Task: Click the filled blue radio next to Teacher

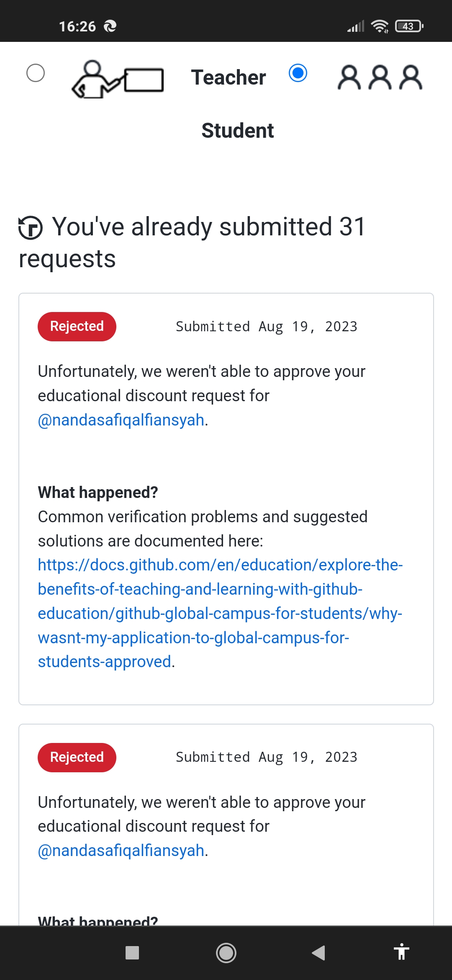Action: click(x=298, y=73)
